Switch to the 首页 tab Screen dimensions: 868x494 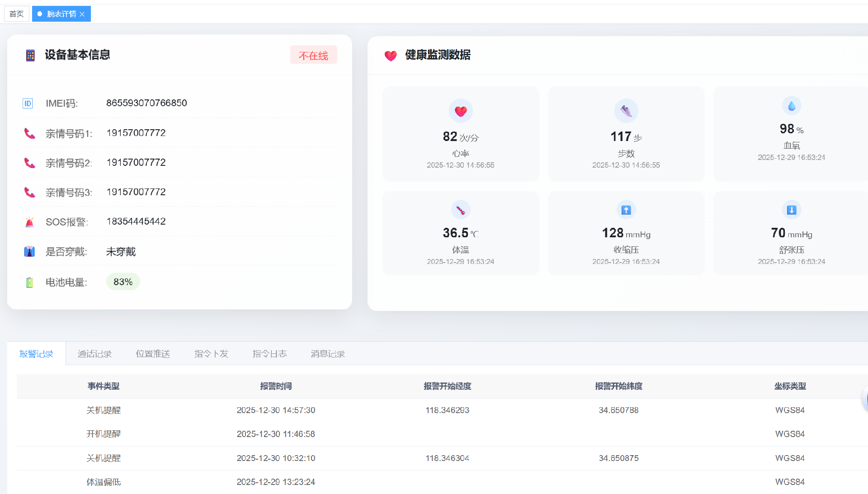(x=17, y=14)
